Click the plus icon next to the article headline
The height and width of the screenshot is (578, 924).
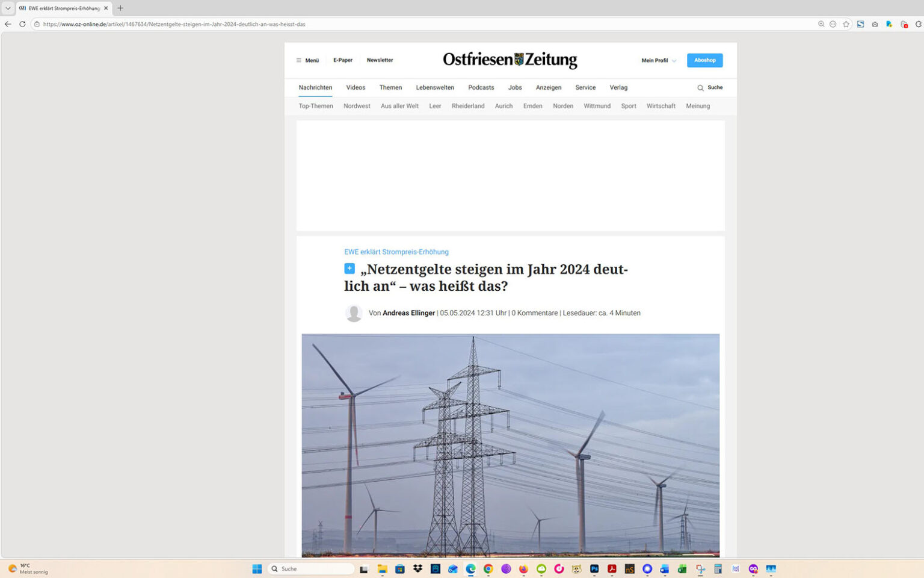350,269
